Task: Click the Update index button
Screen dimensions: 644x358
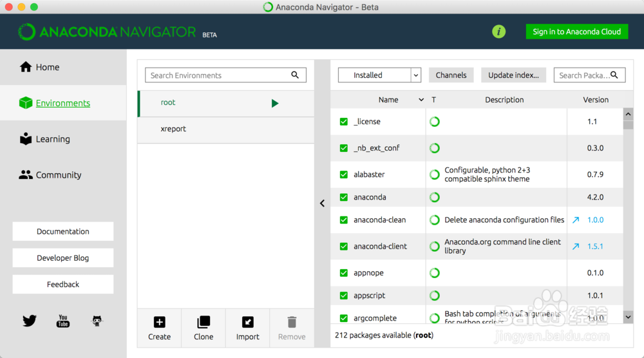Action: tap(513, 75)
